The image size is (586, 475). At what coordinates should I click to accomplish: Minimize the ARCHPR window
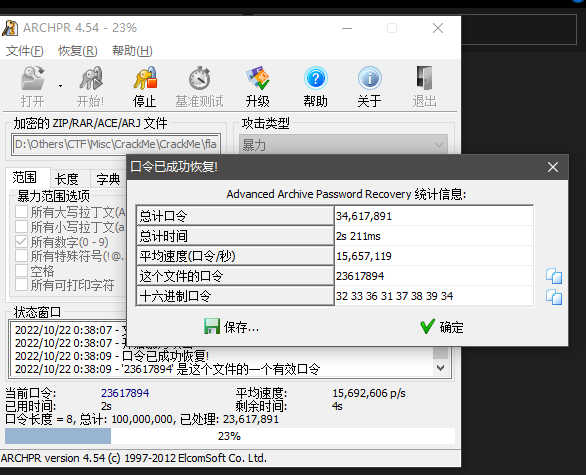347,28
